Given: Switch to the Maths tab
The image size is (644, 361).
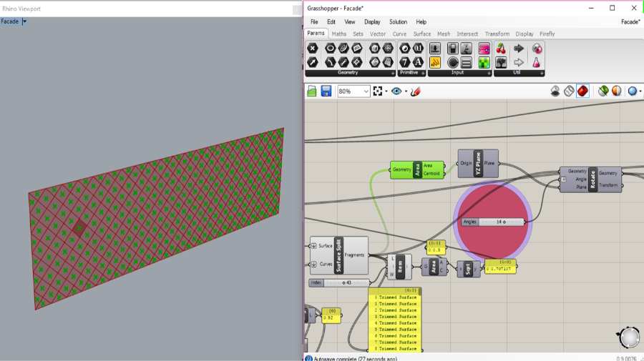Looking at the screenshot, I should click(x=339, y=34).
